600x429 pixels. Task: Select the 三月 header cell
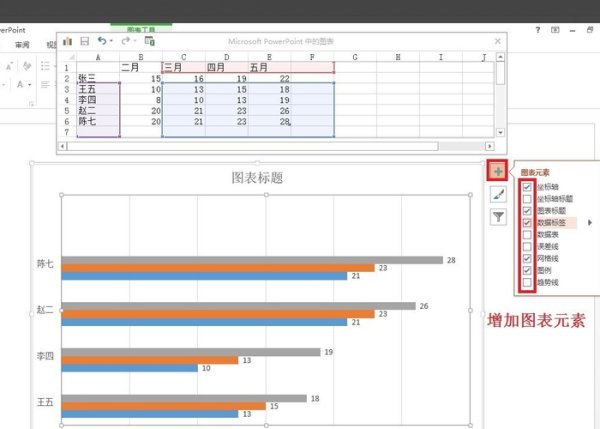point(184,68)
